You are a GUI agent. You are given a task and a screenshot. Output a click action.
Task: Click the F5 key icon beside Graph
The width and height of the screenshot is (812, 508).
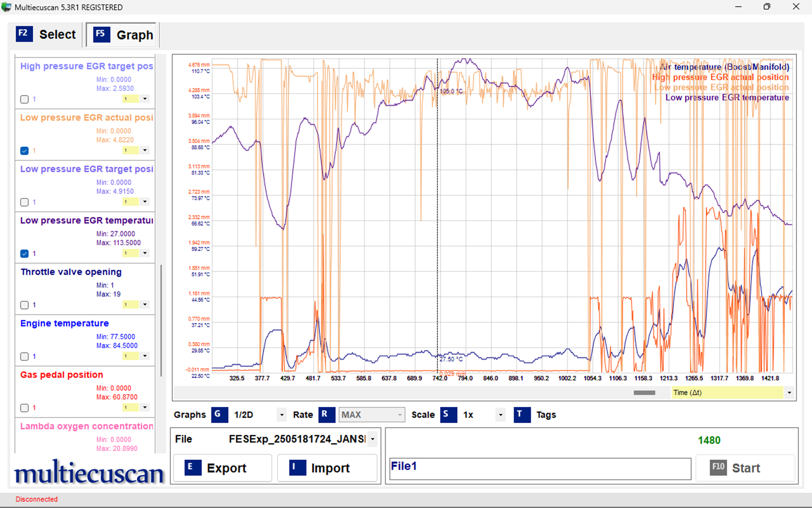(x=101, y=34)
